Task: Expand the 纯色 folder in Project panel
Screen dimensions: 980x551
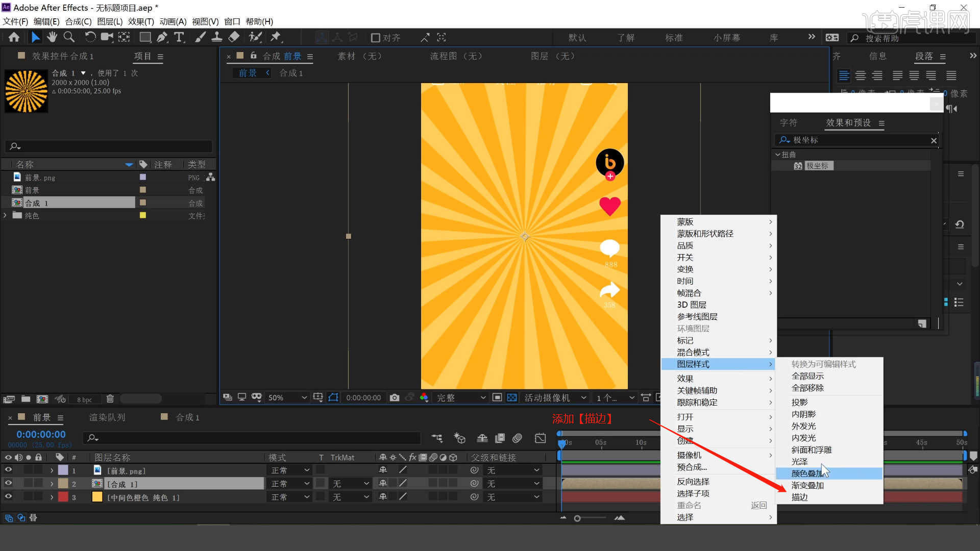Action: pyautogui.click(x=5, y=215)
